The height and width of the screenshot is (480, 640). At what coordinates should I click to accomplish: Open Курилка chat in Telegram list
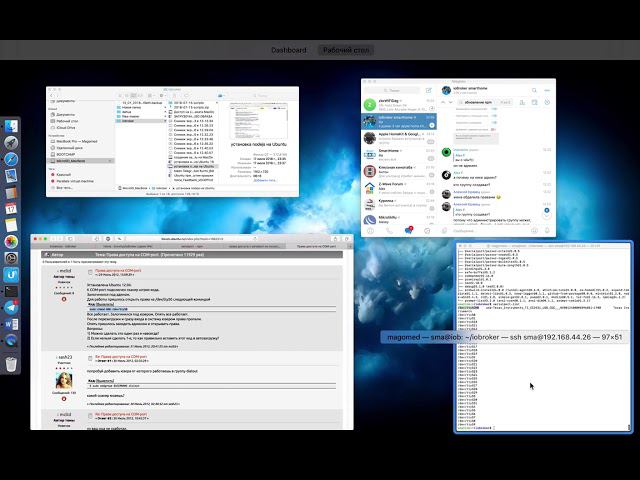tap(399, 205)
